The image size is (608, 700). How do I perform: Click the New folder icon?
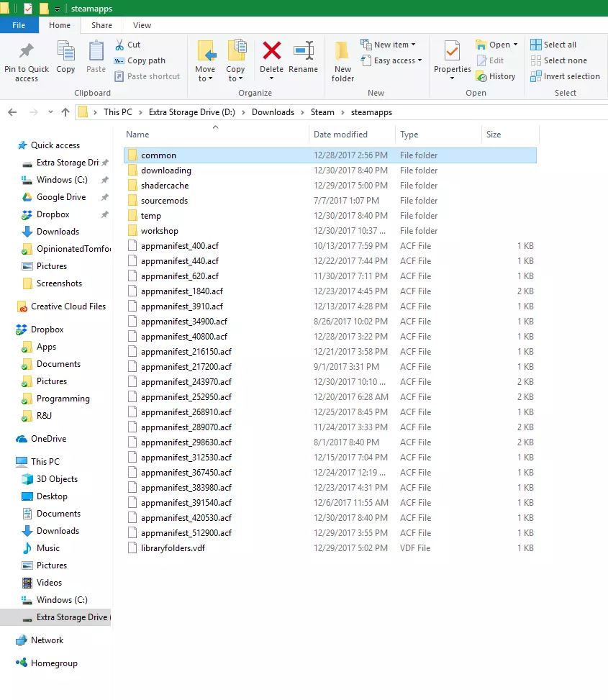pos(342,51)
